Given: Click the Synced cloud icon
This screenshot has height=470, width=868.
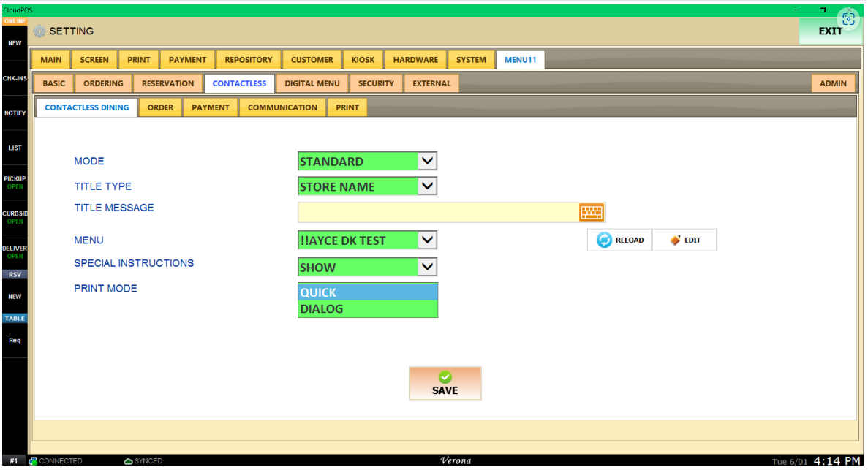Looking at the screenshot, I should pos(128,461).
